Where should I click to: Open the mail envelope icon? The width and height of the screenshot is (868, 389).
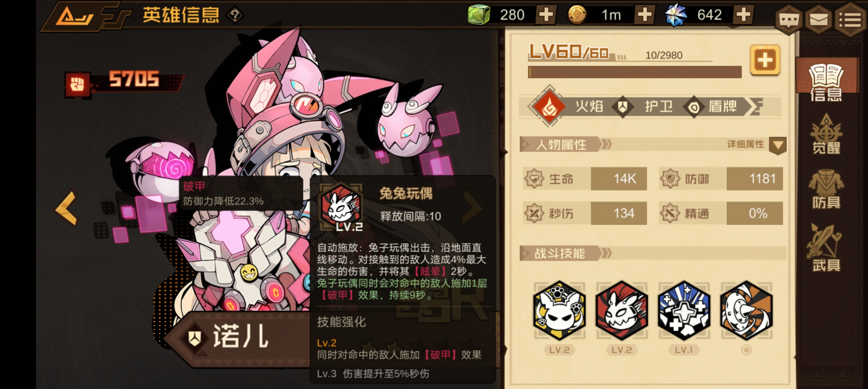click(x=819, y=20)
